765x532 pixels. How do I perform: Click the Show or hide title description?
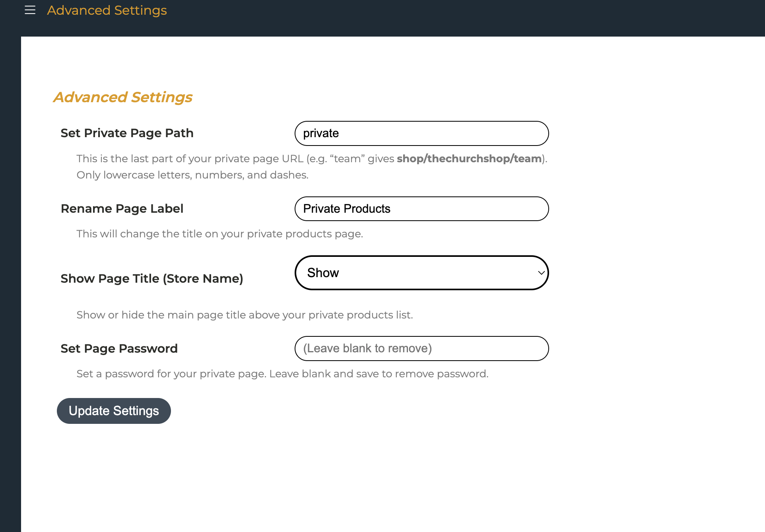coord(245,315)
